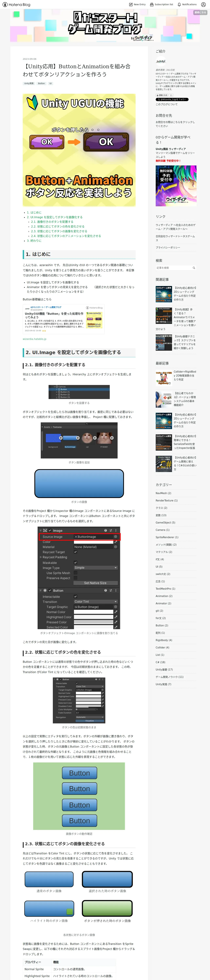Click the blog profile avatar in sidebar

(x=161, y=61)
